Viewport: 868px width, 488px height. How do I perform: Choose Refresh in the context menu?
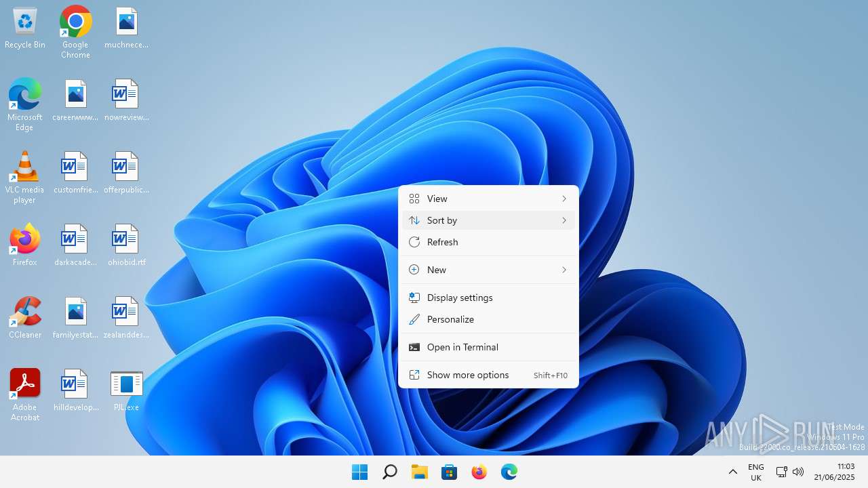pyautogui.click(x=488, y=242)
